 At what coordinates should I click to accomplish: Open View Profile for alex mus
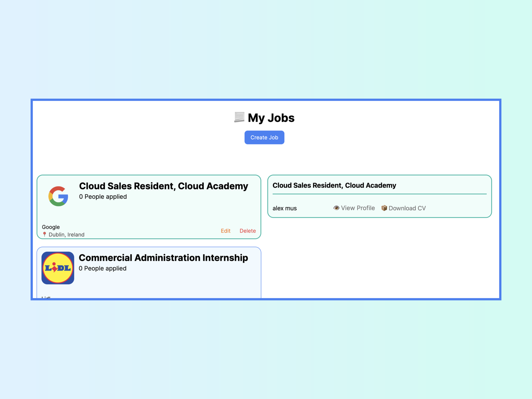click(358, 208)
